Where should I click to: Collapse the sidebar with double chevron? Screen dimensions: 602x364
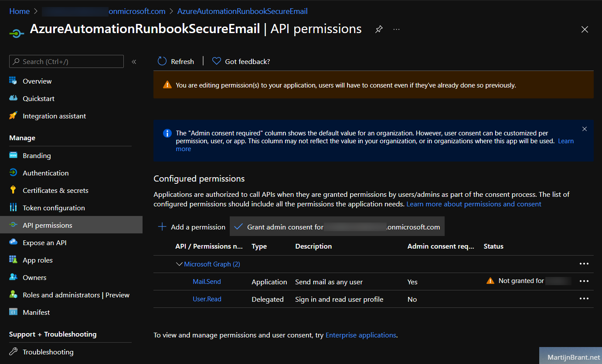(134, 62)
